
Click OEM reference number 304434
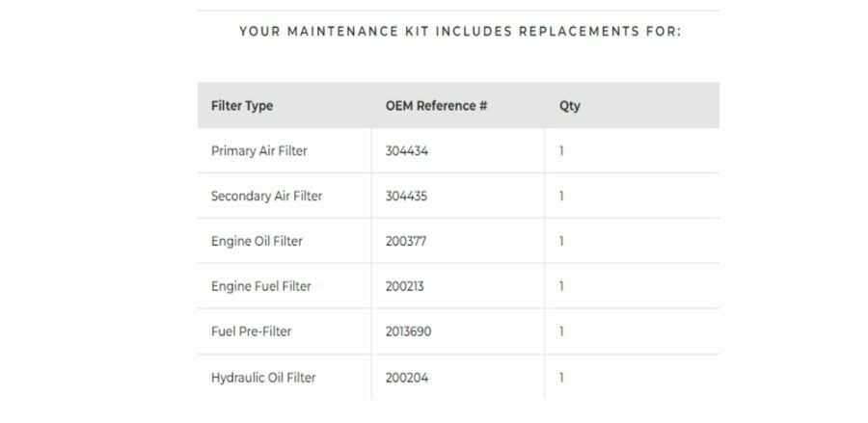[x=406, y=151]
